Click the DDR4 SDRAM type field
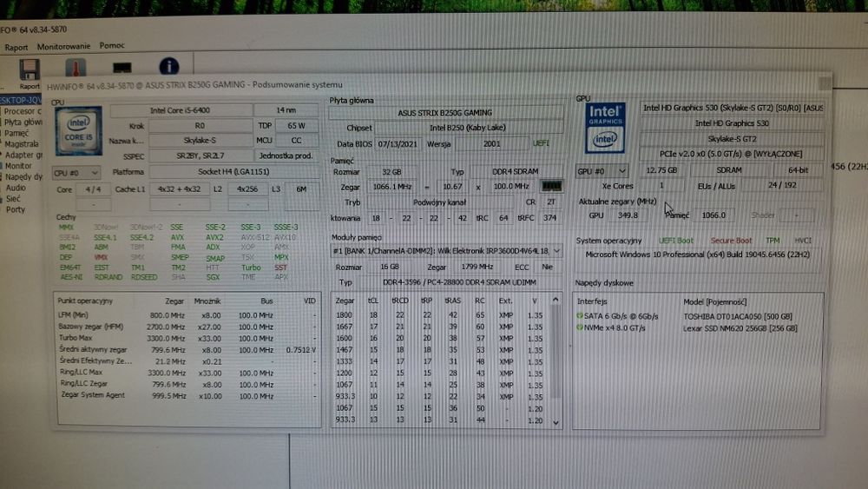868x489 pixels. [516, 172]
